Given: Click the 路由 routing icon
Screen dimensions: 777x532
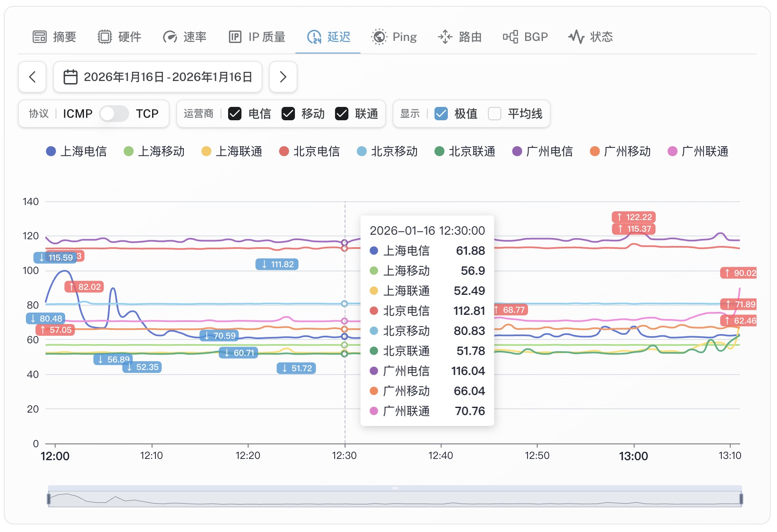Looking at the screenshot, I should (445, 37).
